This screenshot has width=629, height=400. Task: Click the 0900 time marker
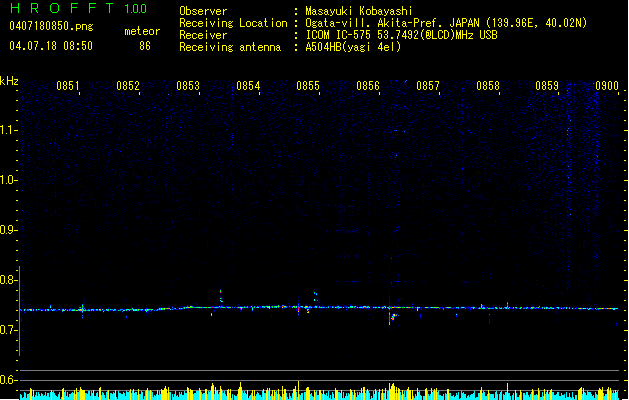pyautogui.click(x=607, y=86)
